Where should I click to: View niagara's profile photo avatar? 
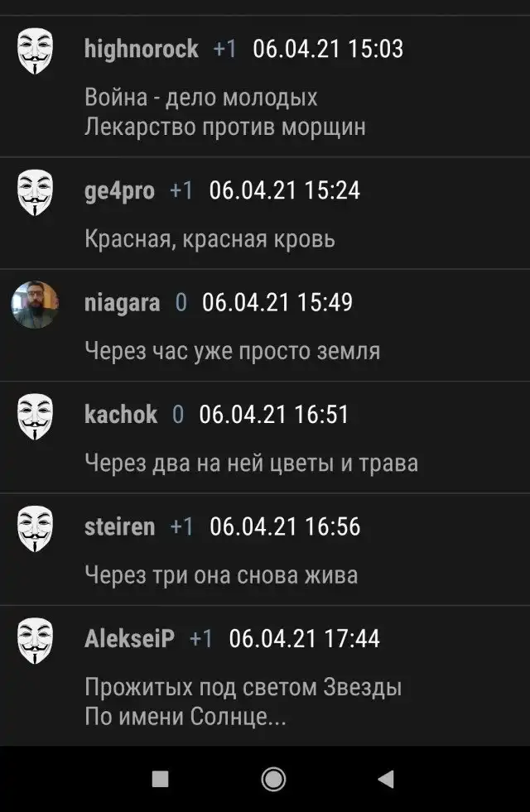[36, 305]
